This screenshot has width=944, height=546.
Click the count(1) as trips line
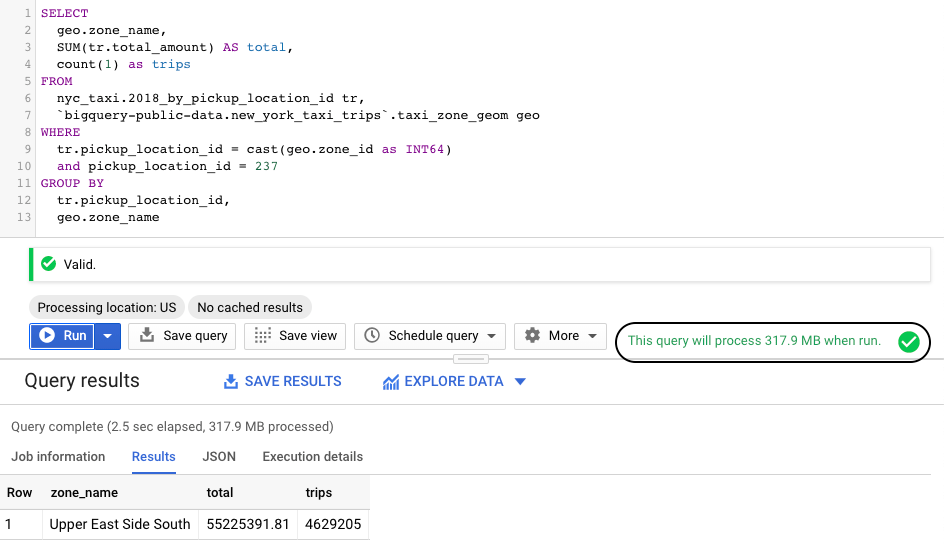coord(123,64)
